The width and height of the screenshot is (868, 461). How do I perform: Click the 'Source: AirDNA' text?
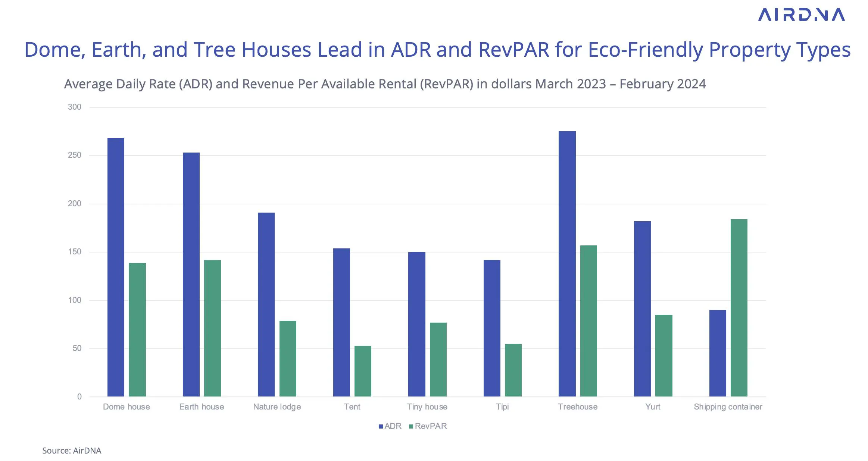coord(72,451)
